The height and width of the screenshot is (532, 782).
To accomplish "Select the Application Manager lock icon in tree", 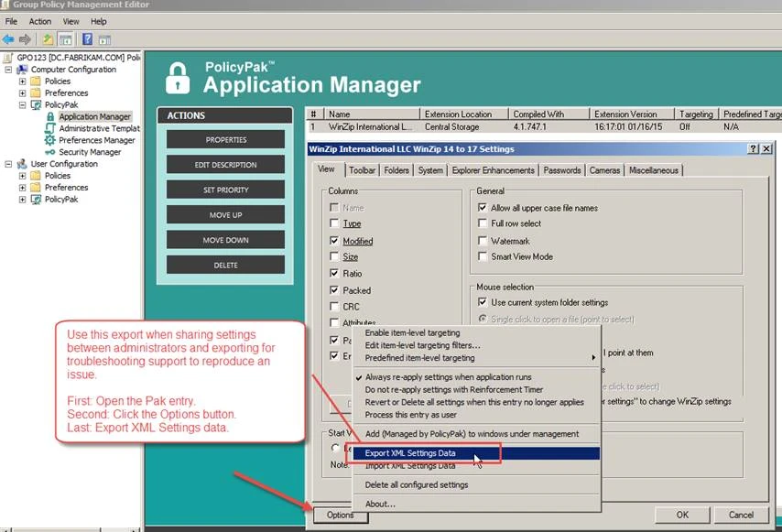I will [x=50, y=117].
